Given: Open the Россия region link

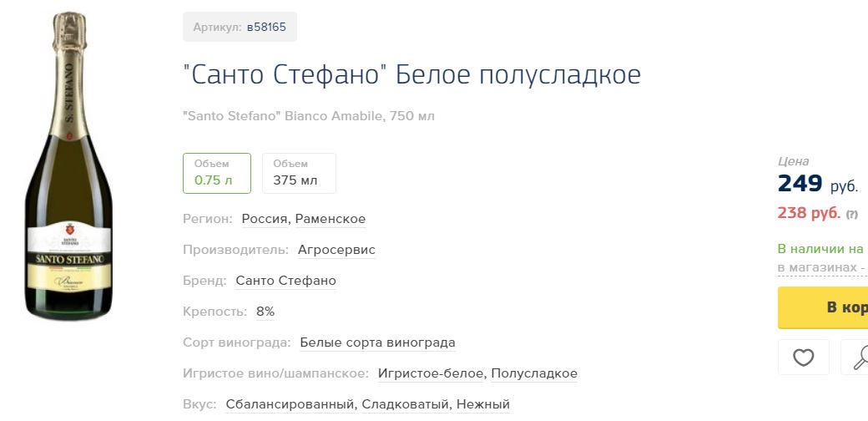Looking at the screenshot, I should (265, 219).
